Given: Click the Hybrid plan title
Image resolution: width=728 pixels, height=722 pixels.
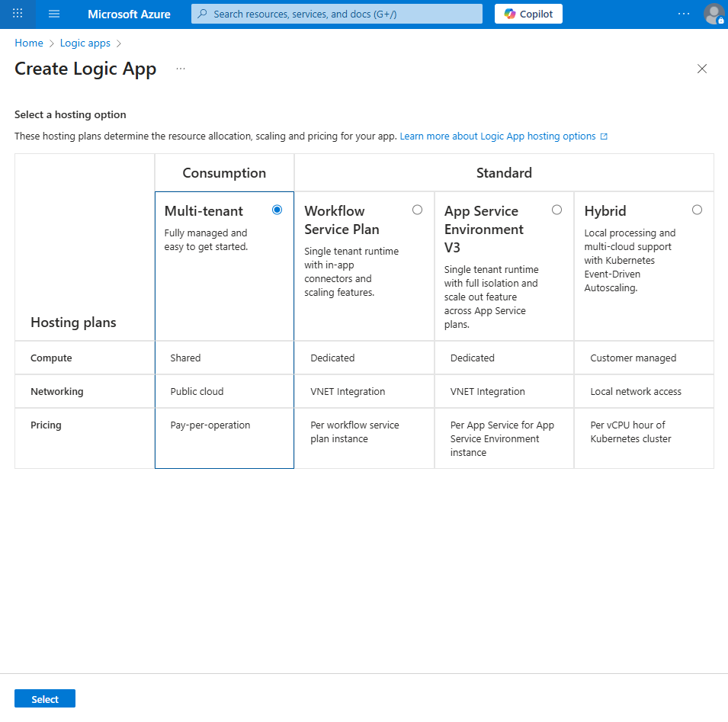Looking at the screenshot, I should (x=605, y=210).
